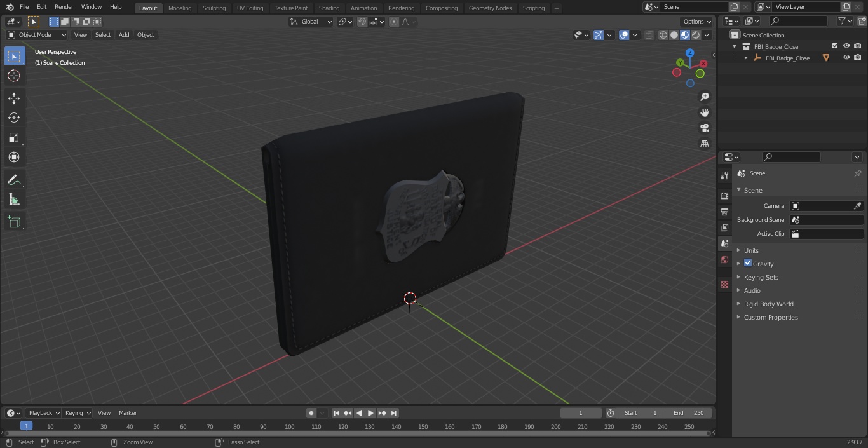The image size is (868, 448).
Task: Activate the Transform tool
Action: [14, 157]
